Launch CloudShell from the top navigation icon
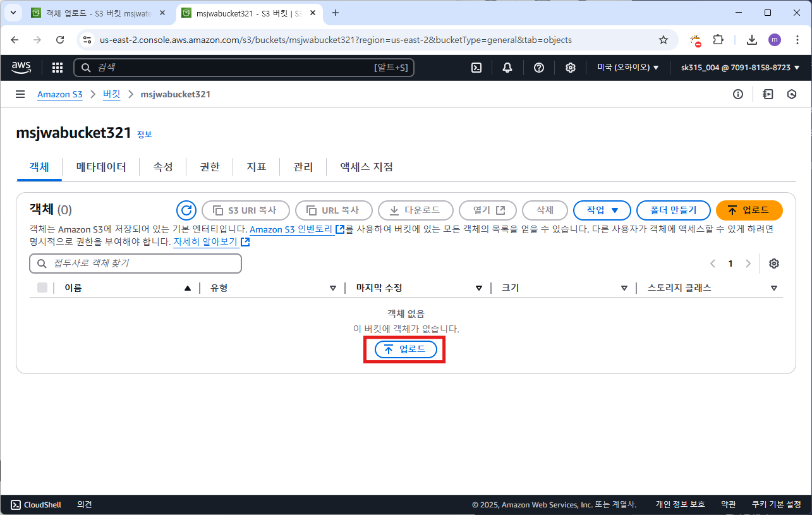The width and height of the screenshot is (812, 515). pyautogui.click(x=477, y=68)
